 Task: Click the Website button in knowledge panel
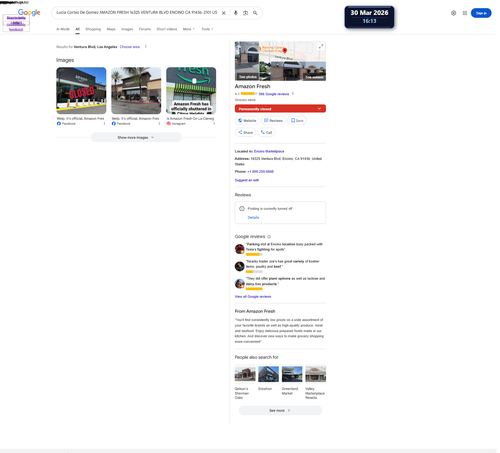coord(247,121)
